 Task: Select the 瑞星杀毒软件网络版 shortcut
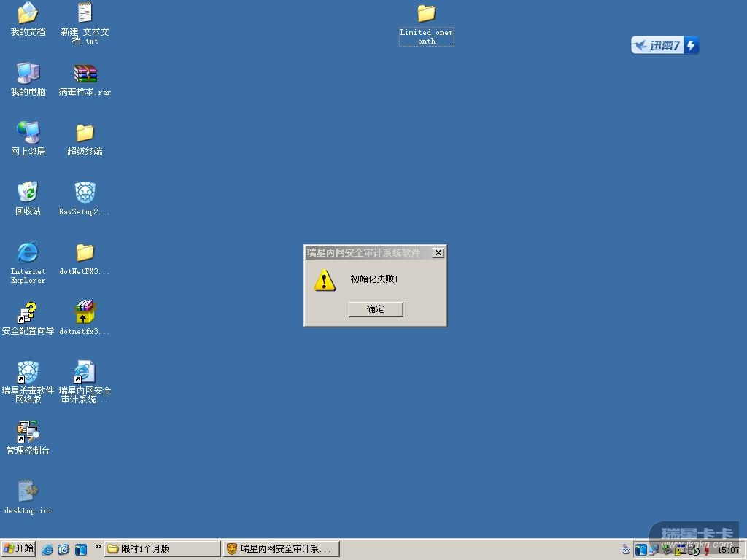click(x=28, y=373)
